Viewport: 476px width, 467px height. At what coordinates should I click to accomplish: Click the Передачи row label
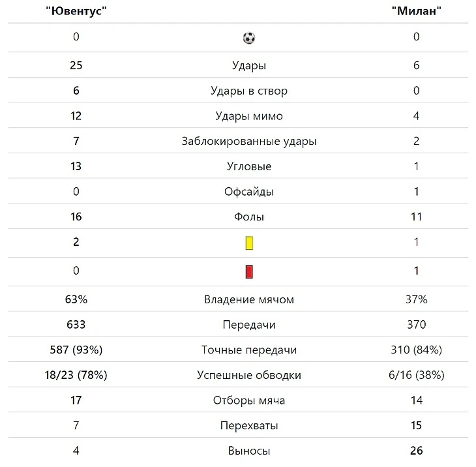pyautogui.click(x=248, y=325)
